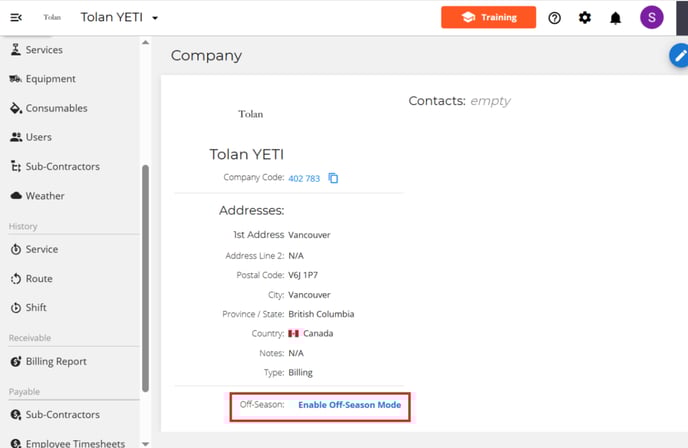The width and height of the screenshot is (688, 448).
Task: Copy the company code
Action: coord(334,178)
